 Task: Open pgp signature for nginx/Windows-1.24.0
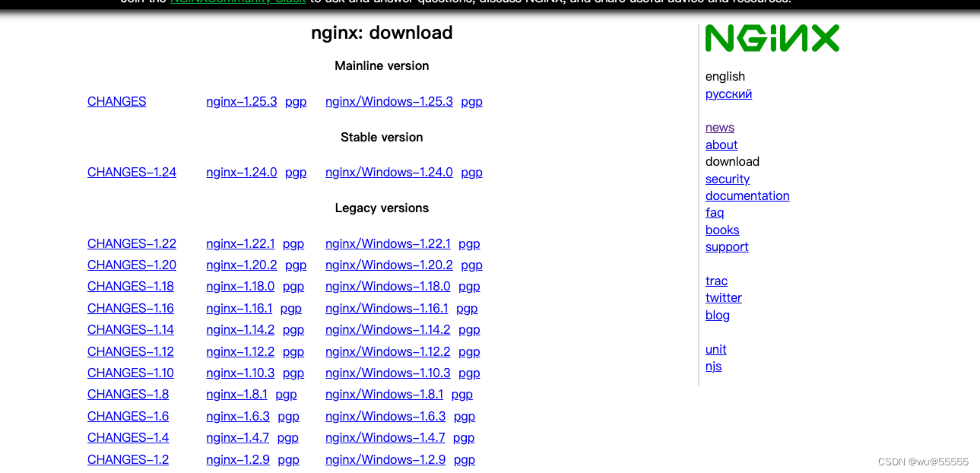[x=471, y=172]
